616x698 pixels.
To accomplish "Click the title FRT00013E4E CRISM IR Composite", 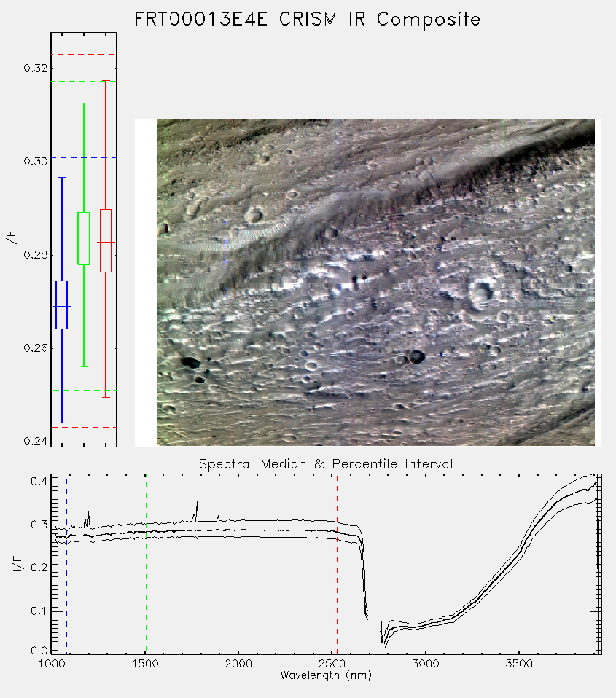I will coord(308,20).
